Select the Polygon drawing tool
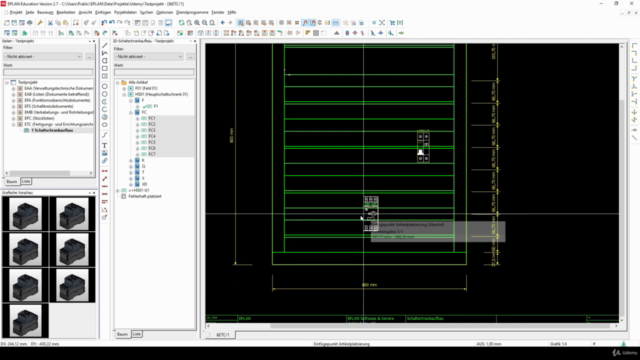The width and height of the screenshot is (640, 360). 105,61
